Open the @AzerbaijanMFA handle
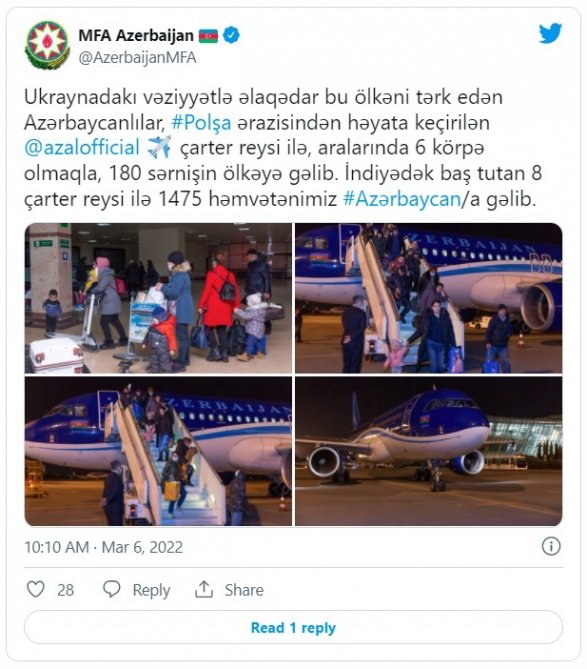The height and width of the screenshot is (669, 587). [137, 58]
